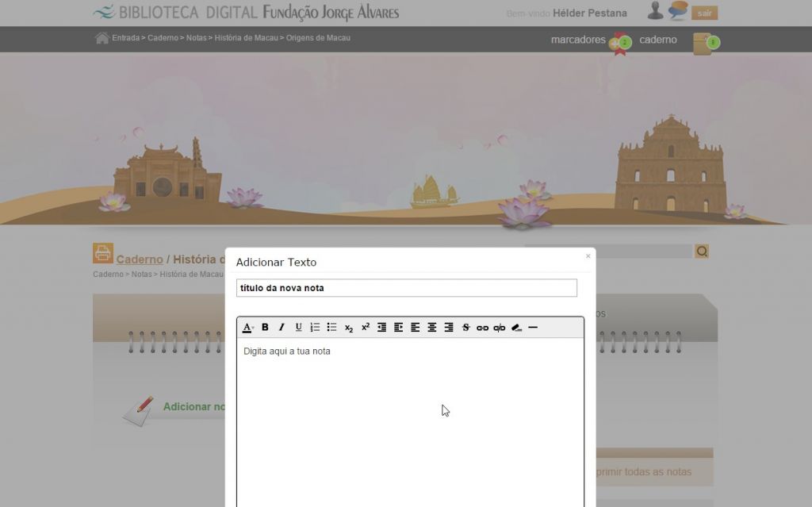
Task: Align the note text to the right
Action: [449, 327]
